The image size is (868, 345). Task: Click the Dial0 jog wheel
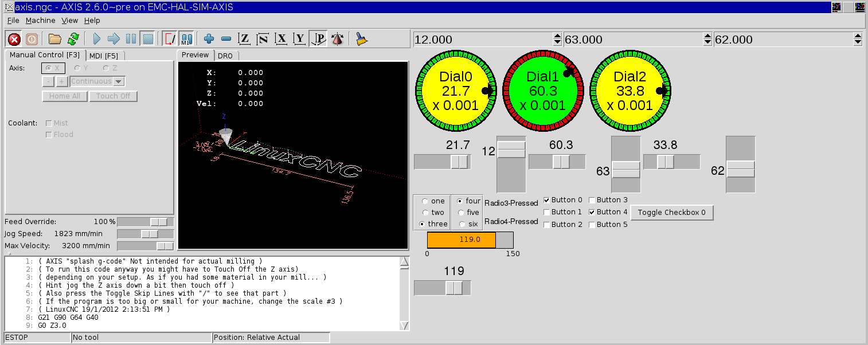pyautogui.click(x=456, y=91)
